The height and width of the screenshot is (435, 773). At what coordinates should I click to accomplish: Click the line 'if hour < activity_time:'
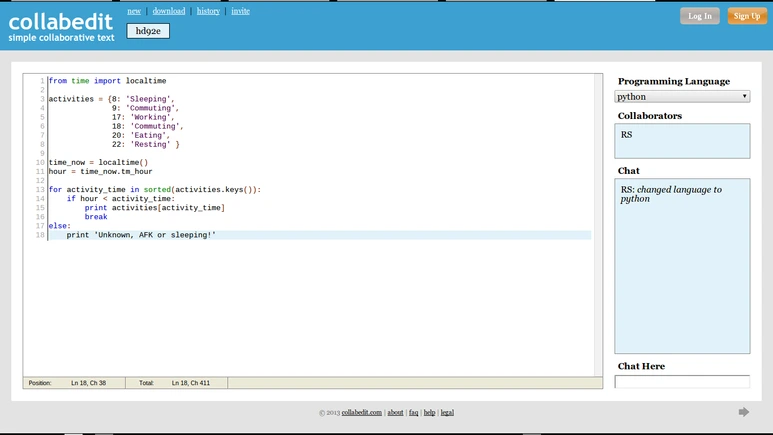[121, 199]
